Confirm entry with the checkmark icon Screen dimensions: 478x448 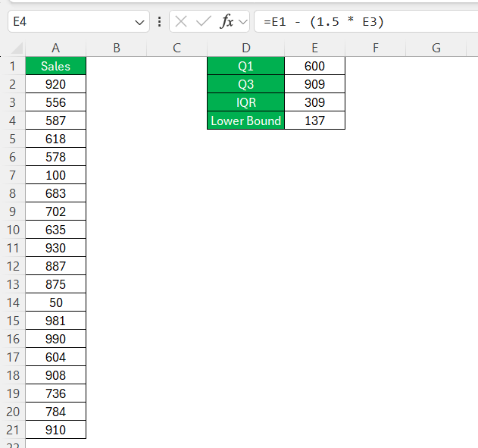coord(203,22)
